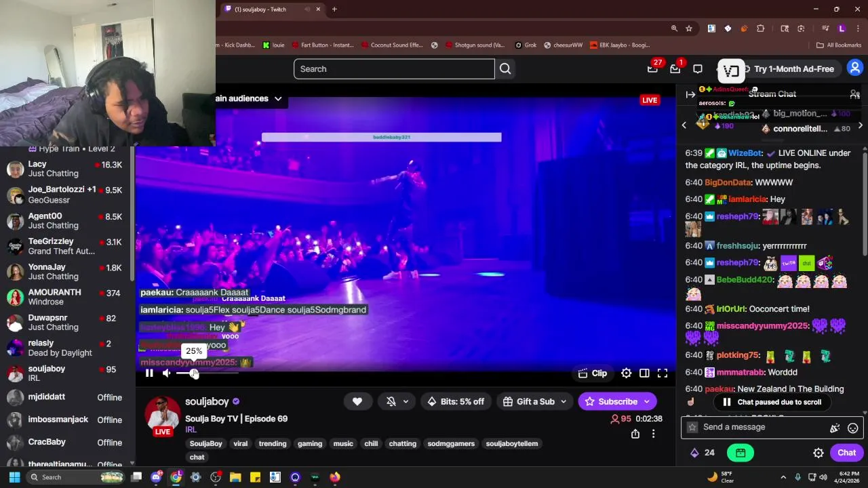Open the Twitch user profile avatar menu
868x488 pixels.
point(855,68)
